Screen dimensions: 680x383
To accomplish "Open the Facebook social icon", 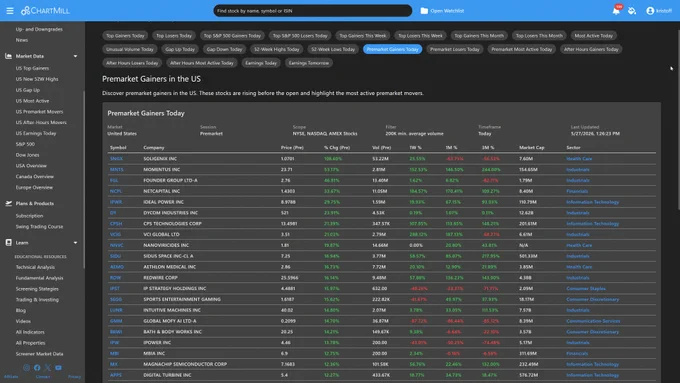I will 37,367.
